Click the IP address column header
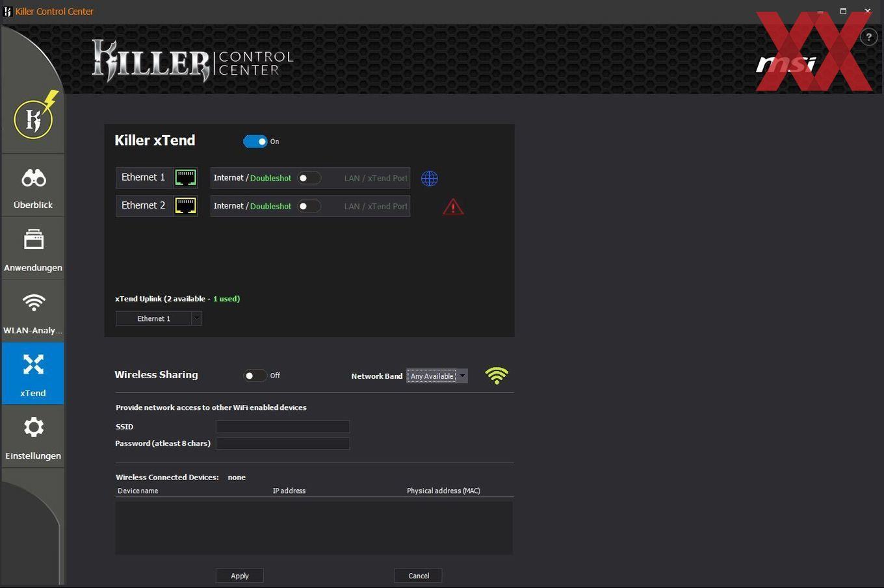 (289, 491)
